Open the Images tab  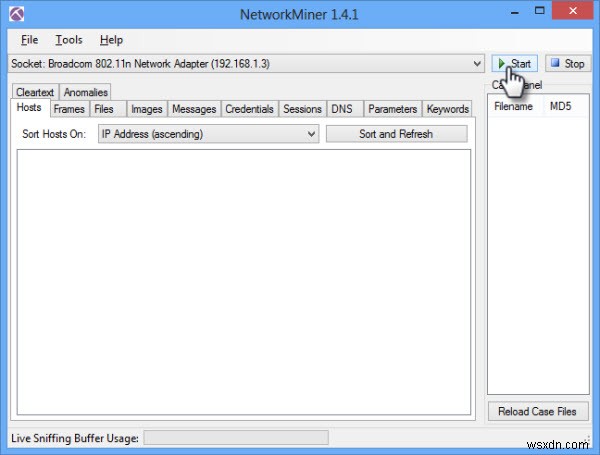(x=147, y=109)
